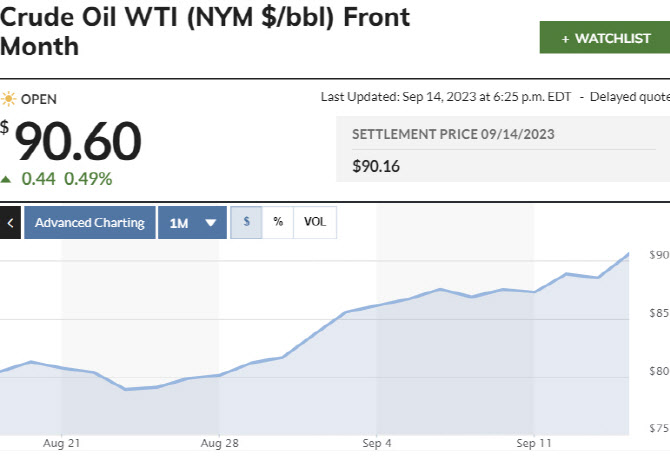
Task: Click the Sep 4 date label on chart
Action: pos(377,441)
